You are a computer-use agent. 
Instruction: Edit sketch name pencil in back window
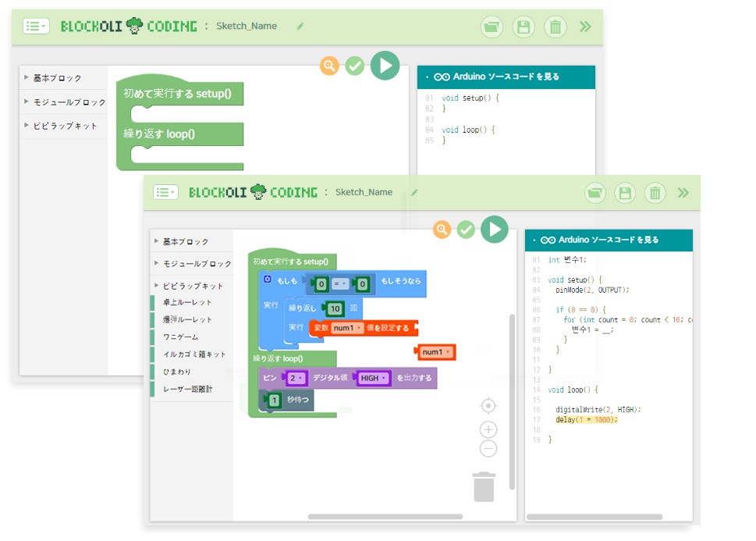pos(300,26)
